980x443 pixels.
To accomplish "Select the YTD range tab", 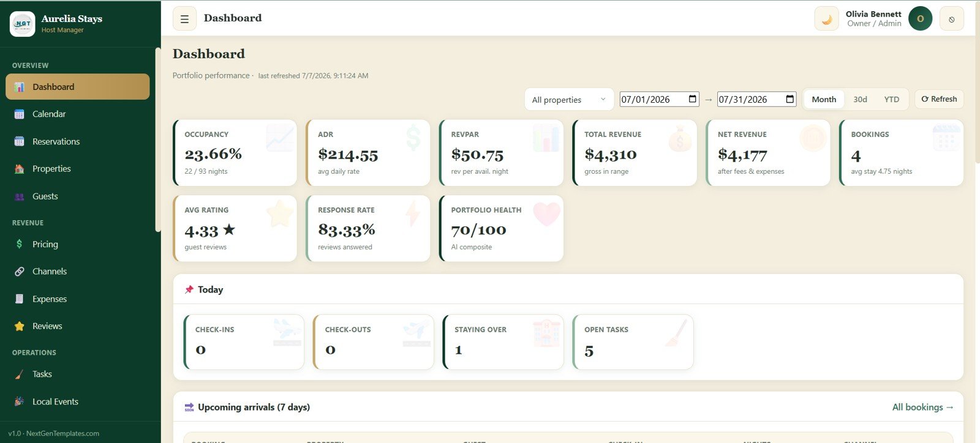I will (891, 99).
